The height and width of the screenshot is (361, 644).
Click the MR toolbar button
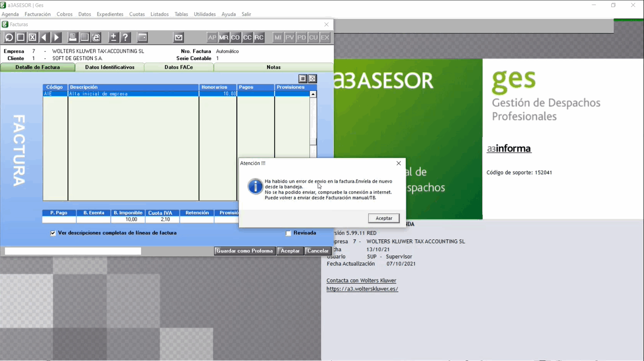pos(224,37)
